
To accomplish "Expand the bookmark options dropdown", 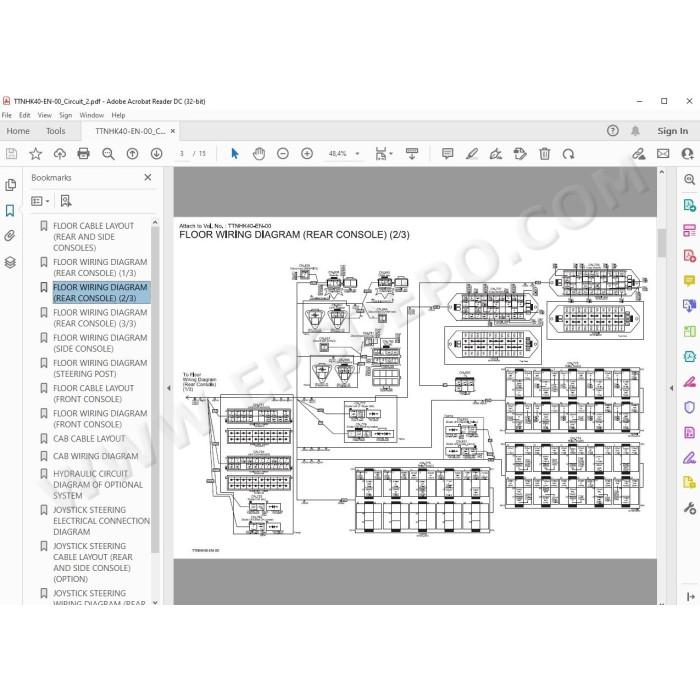I will pos(40,201).
